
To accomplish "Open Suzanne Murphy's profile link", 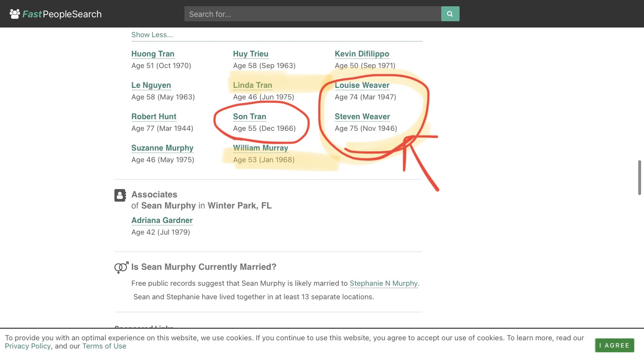I will click(x=162, y=148).
